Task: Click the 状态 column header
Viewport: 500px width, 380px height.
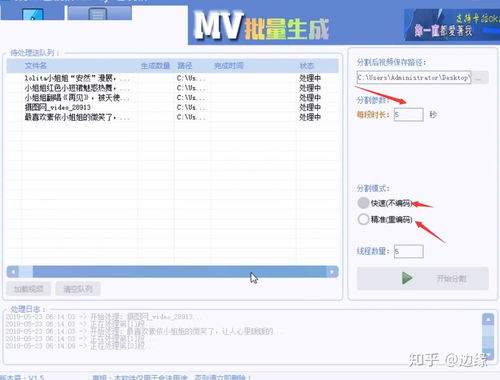Action: coord(307,66)
